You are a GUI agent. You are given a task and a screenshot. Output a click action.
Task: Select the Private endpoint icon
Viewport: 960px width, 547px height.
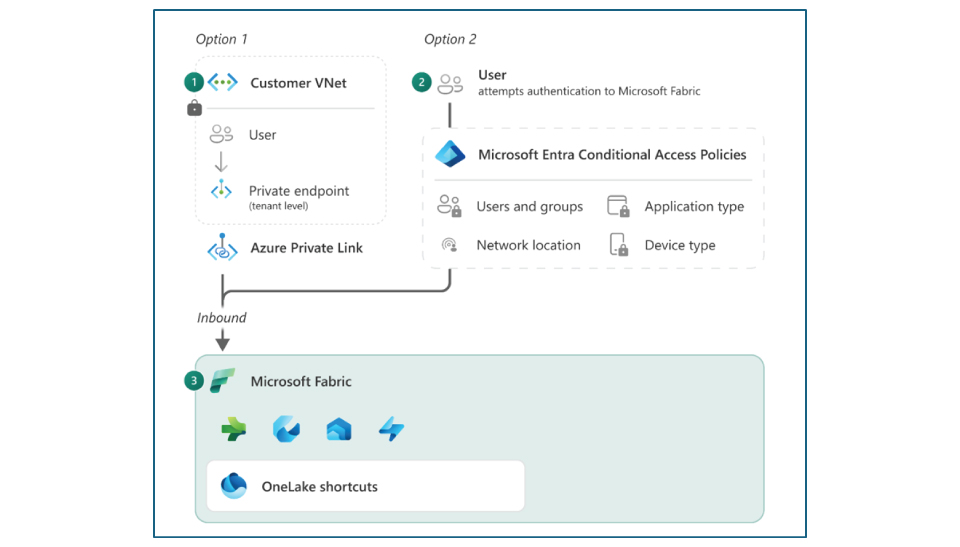221,190
